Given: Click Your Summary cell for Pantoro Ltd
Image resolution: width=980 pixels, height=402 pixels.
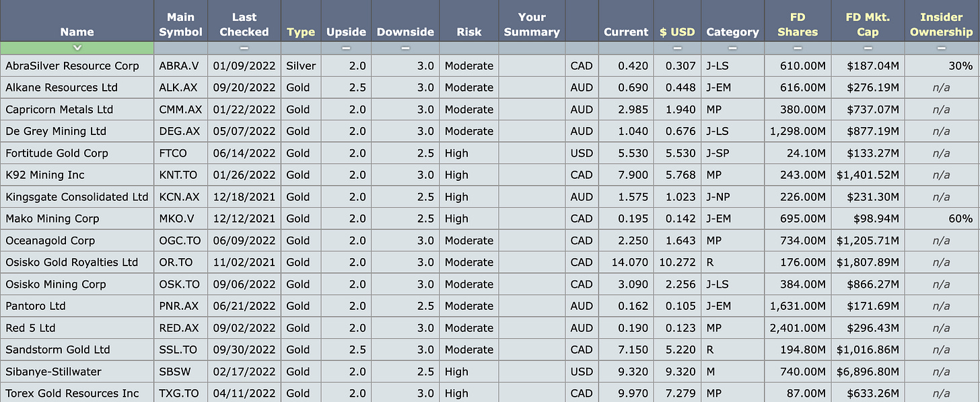Looking at the screenshot, I should click(532, 306).
